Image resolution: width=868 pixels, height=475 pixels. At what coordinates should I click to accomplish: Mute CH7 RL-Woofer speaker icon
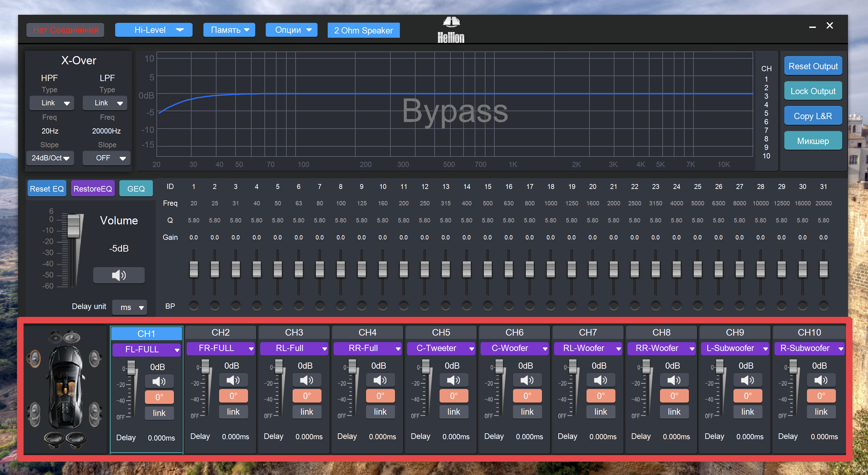pyautogui.click(x=600, y=380)
